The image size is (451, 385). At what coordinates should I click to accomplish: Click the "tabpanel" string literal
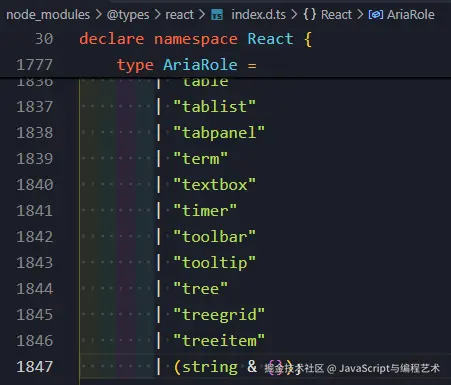coord(219,133)
